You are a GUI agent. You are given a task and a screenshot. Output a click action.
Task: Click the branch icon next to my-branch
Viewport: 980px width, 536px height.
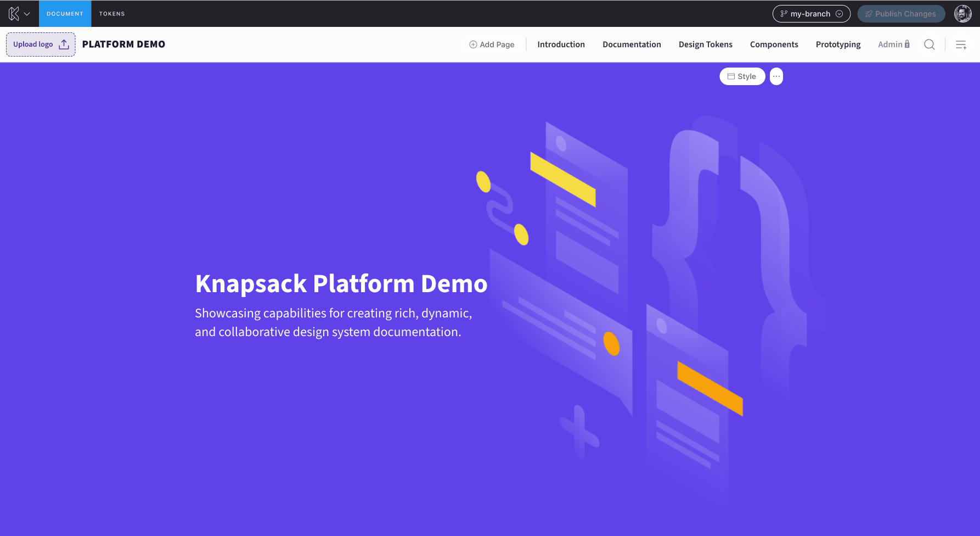[784, 13]
